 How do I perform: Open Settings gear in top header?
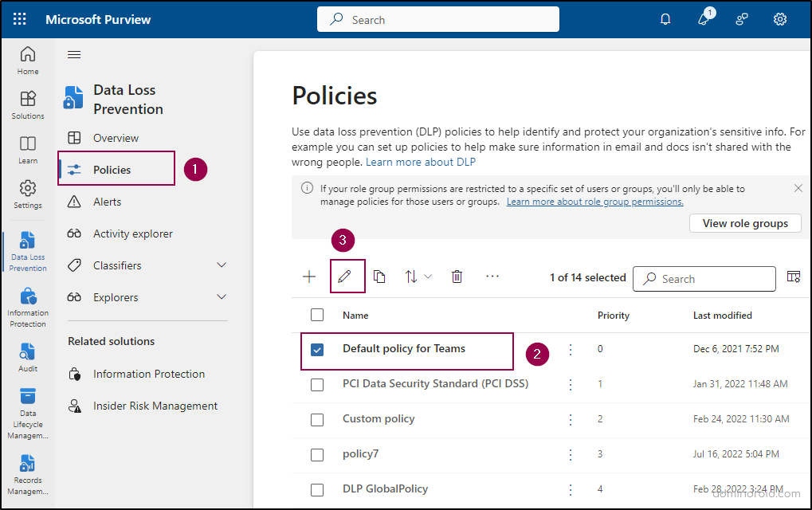pos(780,19)
